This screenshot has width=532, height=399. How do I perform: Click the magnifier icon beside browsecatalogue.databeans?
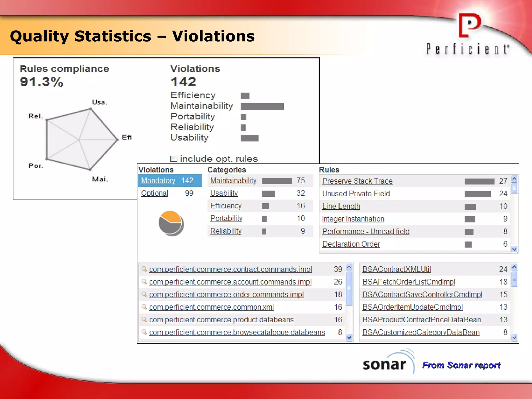(x=144, y=332)
